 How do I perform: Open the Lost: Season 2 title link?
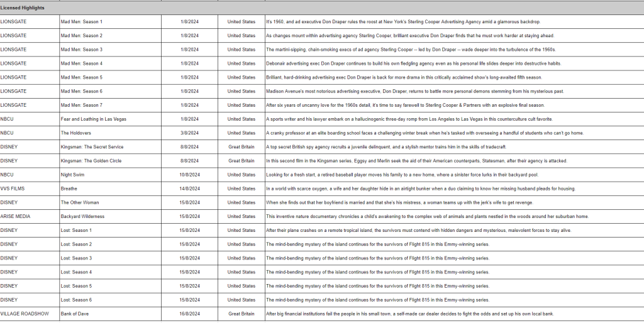pyautogui.click(x=76, y=244)
